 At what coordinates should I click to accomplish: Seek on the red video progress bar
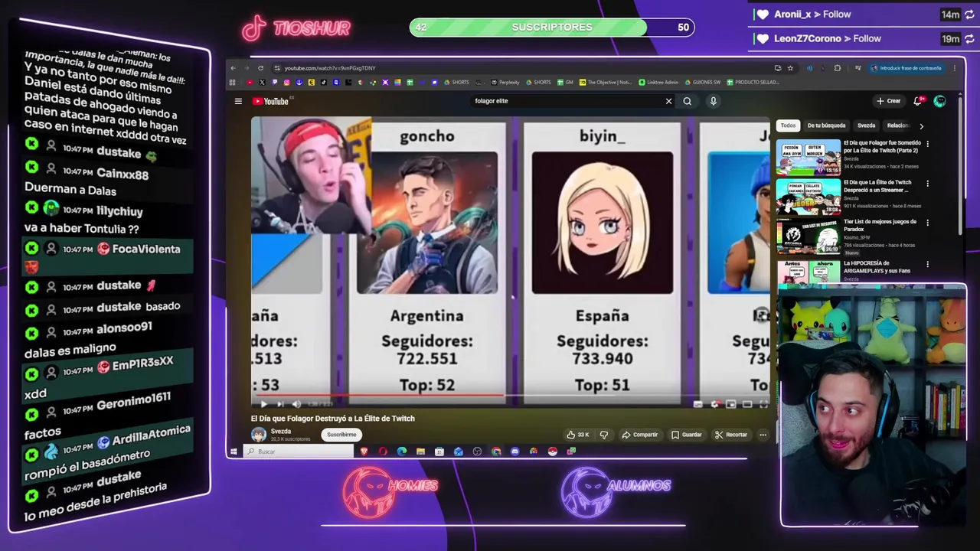(x=510, y=396)
